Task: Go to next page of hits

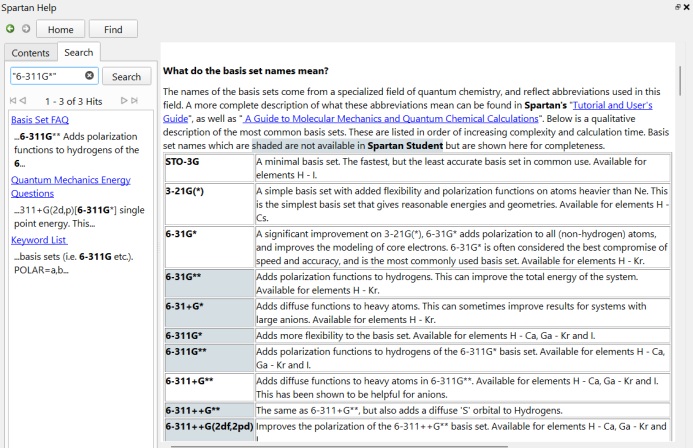Action: pyautogui.click(x=124, y=101)
